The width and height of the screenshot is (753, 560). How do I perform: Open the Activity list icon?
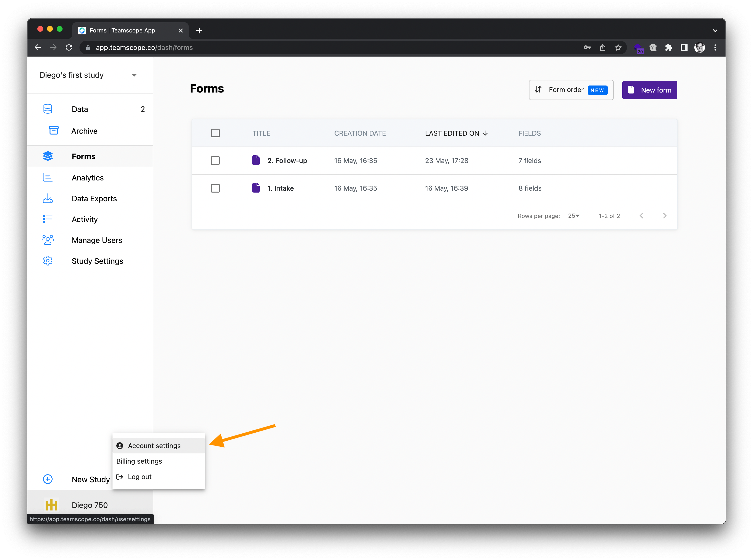(48, 219)
